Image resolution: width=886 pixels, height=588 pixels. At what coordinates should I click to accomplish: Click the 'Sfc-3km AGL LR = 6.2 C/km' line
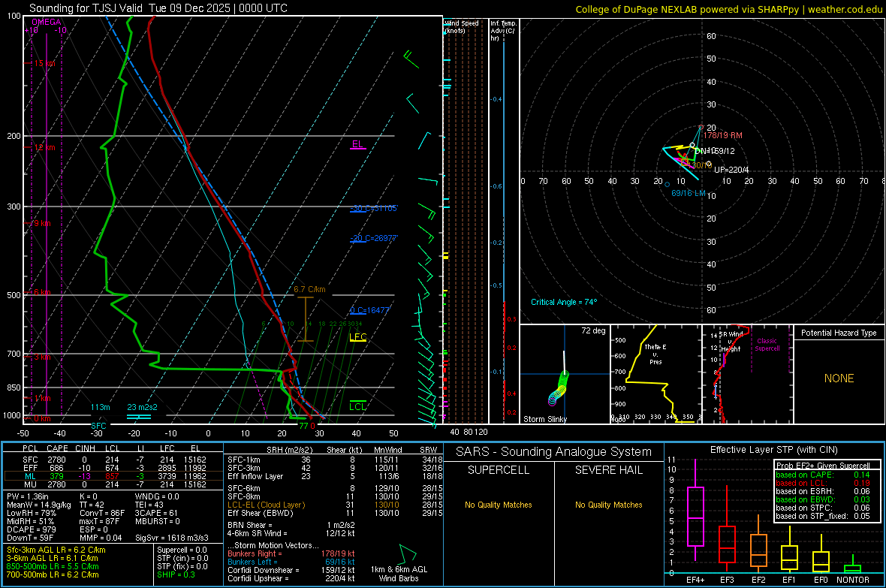click(56, 550)
